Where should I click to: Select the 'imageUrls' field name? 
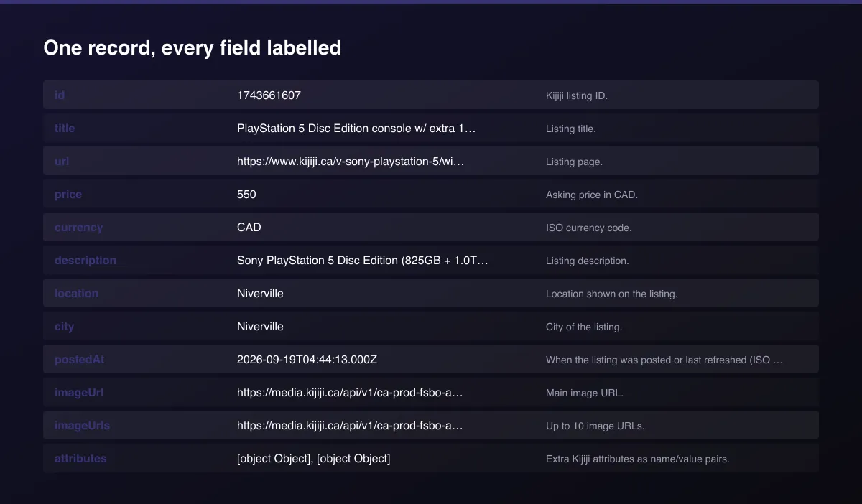click(x=82, y=425)
